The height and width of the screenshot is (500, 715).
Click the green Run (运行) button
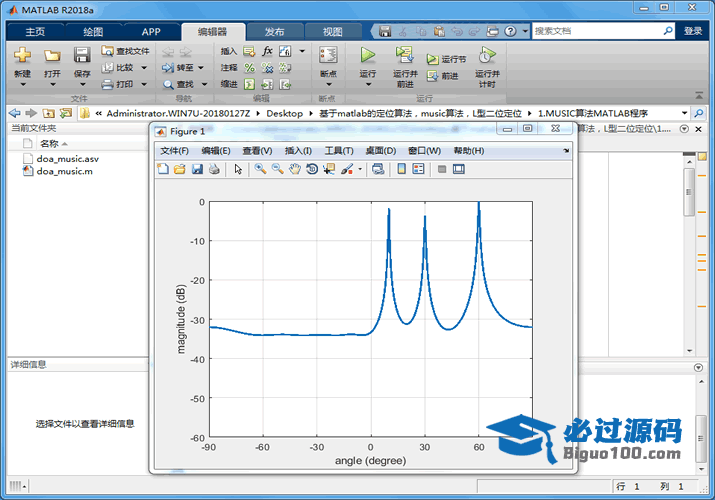click(x=368, y=55)
